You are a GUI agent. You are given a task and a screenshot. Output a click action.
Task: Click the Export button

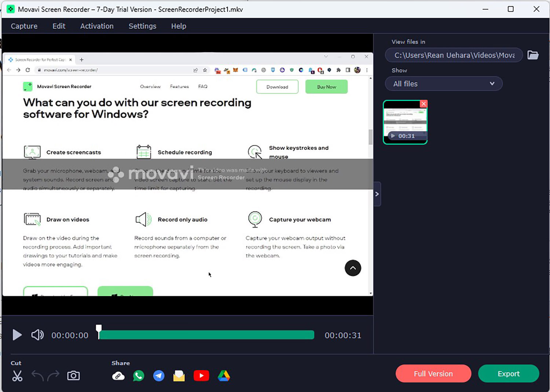[509, 374]
